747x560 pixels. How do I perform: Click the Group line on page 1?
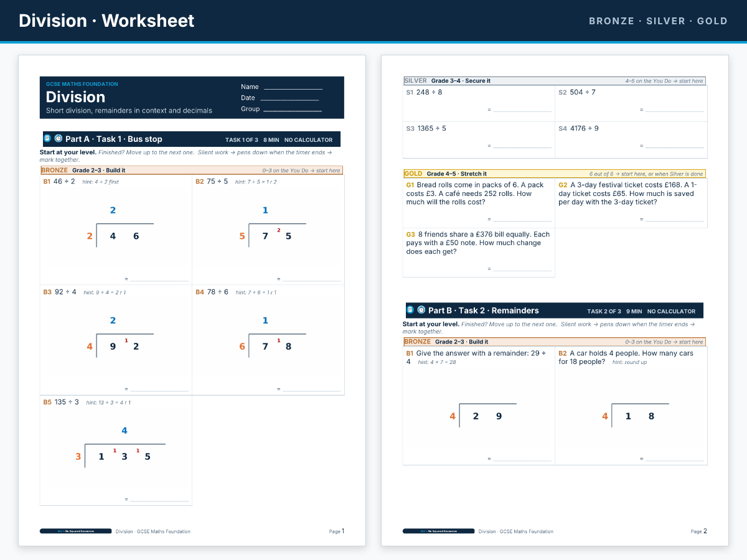293,111
